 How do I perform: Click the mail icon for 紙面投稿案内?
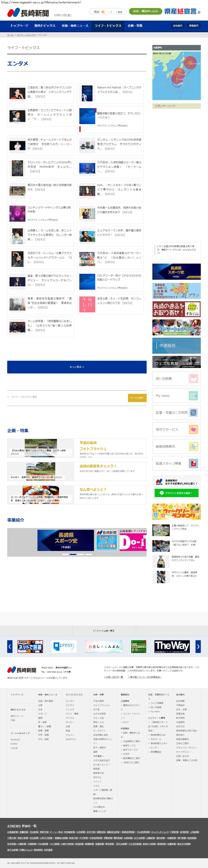194,446
